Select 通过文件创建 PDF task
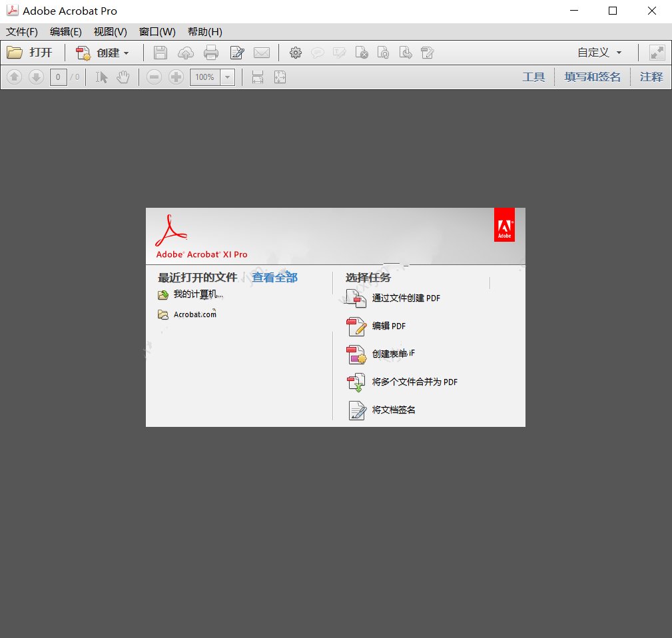This screenshot has width=672, height=638. (x=406, y=298)
